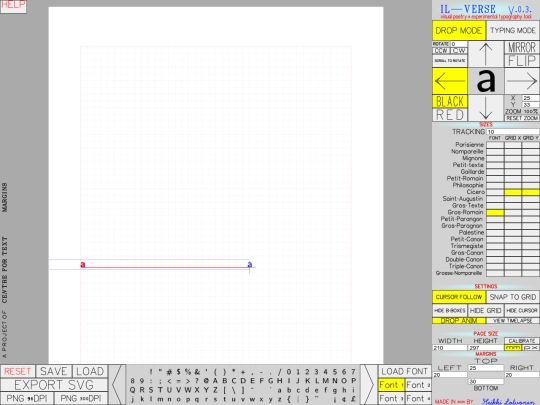Toggle Hide Cursor
This screenshot has width=540, height=405.
(522, 310)
